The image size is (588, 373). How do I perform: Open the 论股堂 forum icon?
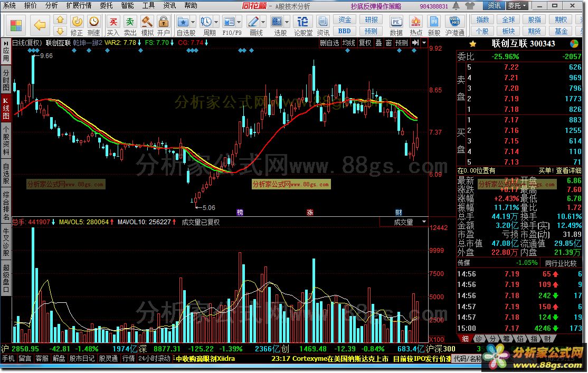(303, 22)
